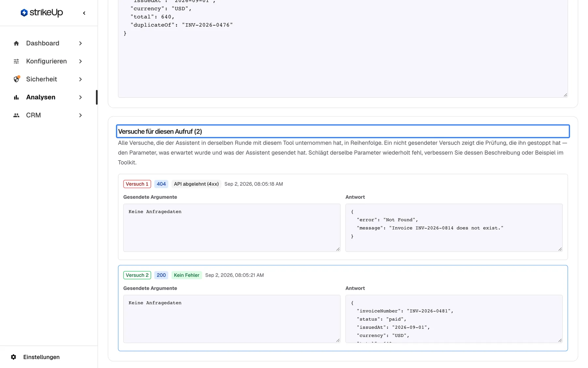Screen dimensions: 588x368
Task: Click the Analysen bar chart icon
Action: 16,97
